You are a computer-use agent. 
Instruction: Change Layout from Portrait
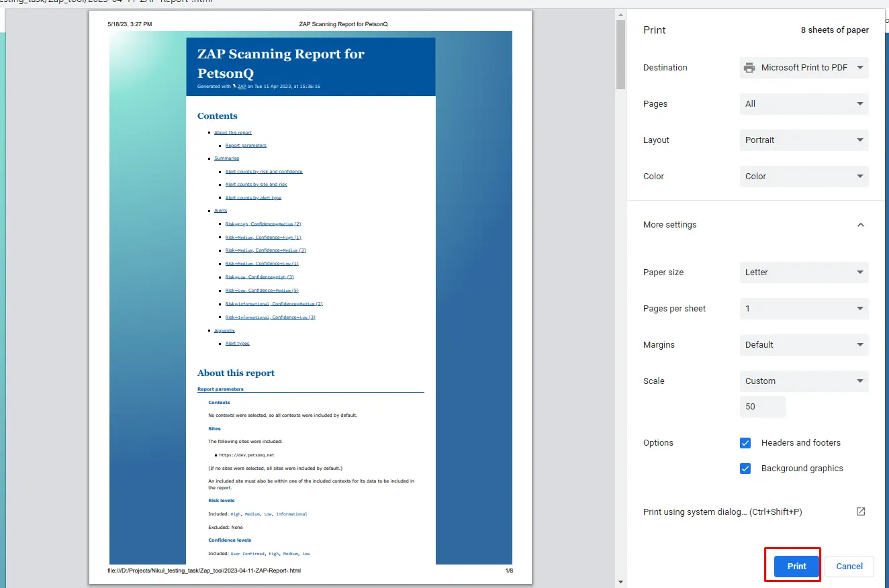pos(804,140)
